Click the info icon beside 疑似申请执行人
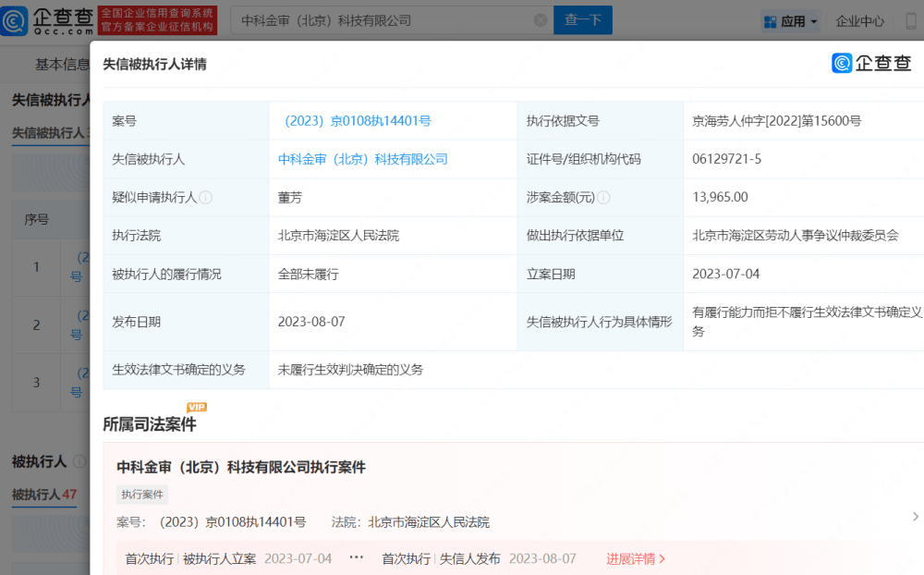Image resolution: width=924 pixels, height=575 pixels. [x=206, y=198]
